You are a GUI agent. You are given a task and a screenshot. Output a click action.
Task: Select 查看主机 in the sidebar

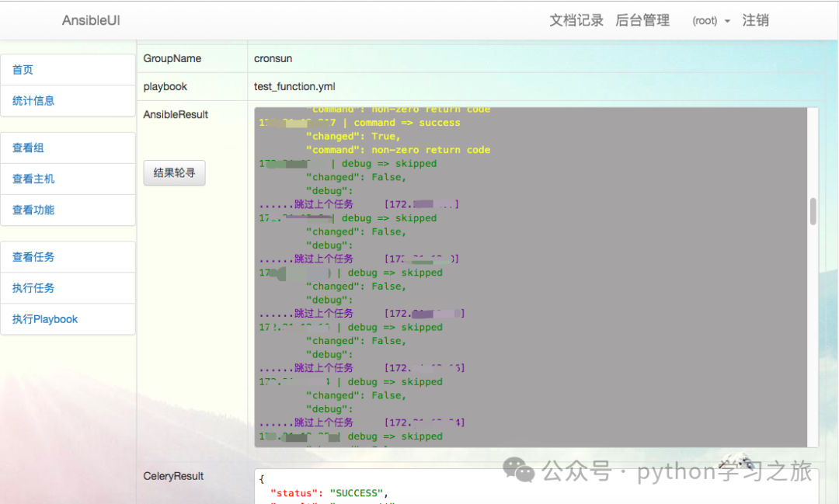point(68,179)
